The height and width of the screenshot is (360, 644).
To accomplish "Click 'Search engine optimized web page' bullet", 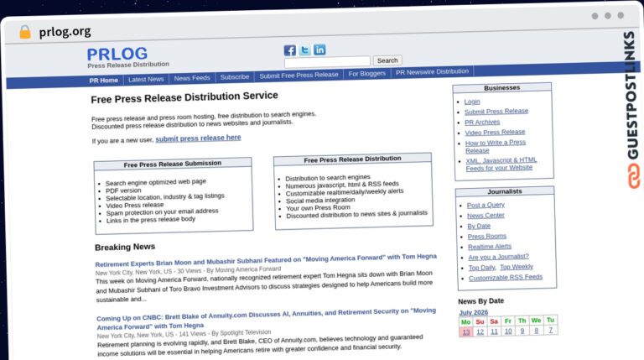I will pyautogui.click(x=156, y=182).
